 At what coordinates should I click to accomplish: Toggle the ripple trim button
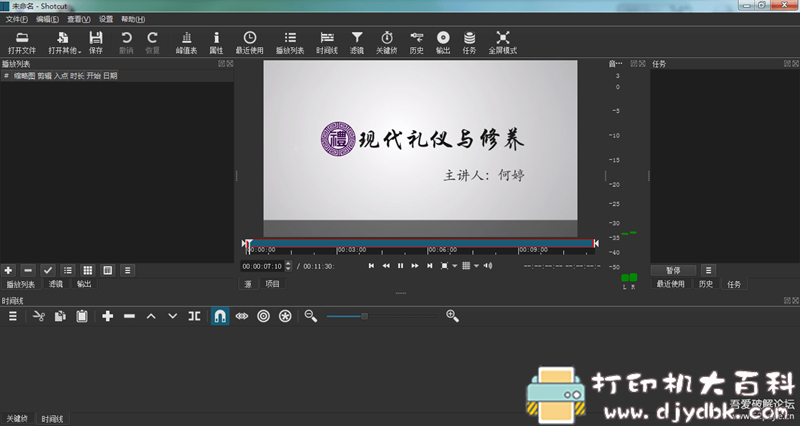[242, 316]
